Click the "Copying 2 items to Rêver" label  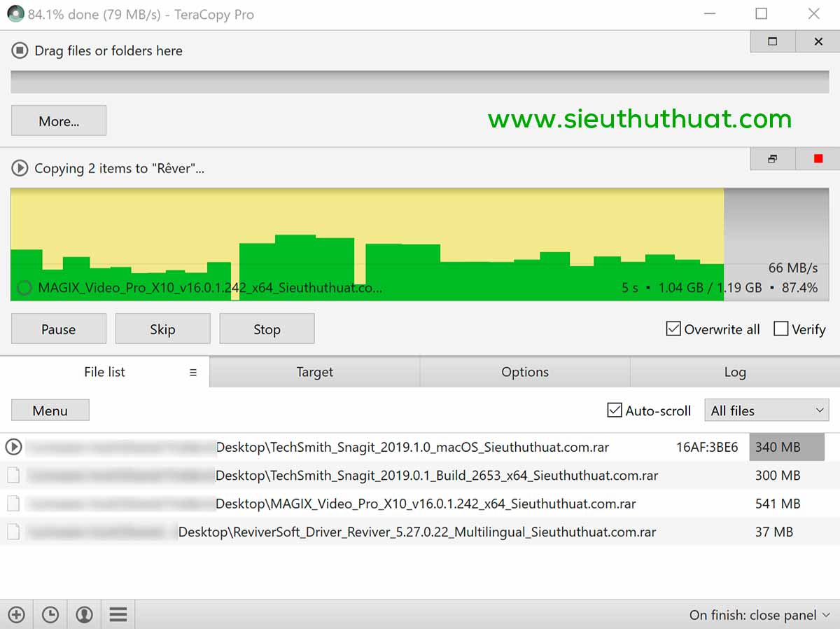[119, 168]
